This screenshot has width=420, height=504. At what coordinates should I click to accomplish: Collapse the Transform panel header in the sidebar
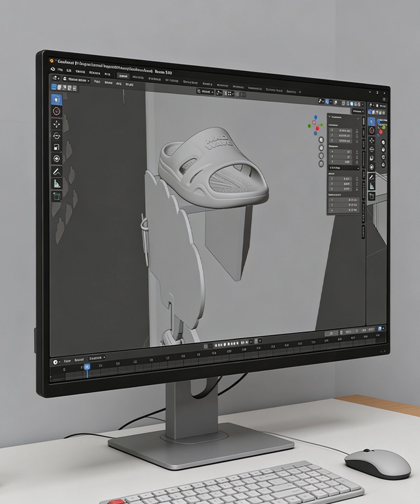(343, 117)
